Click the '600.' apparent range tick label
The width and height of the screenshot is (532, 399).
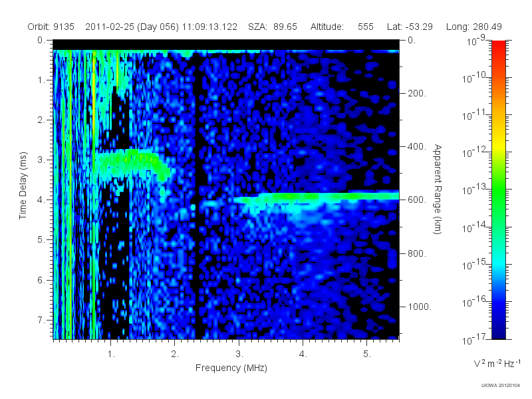pyautogui.click(x=417, y=200)
